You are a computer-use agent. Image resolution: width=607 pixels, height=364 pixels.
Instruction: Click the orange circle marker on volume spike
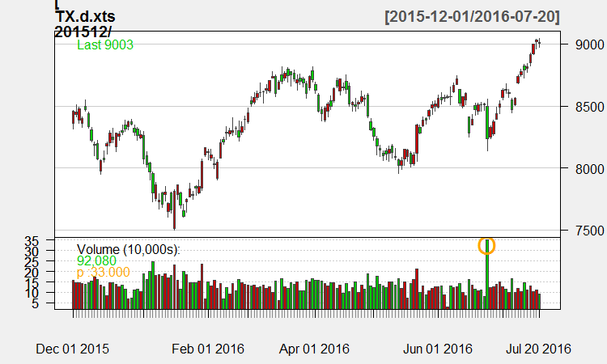tap(486, 245)
